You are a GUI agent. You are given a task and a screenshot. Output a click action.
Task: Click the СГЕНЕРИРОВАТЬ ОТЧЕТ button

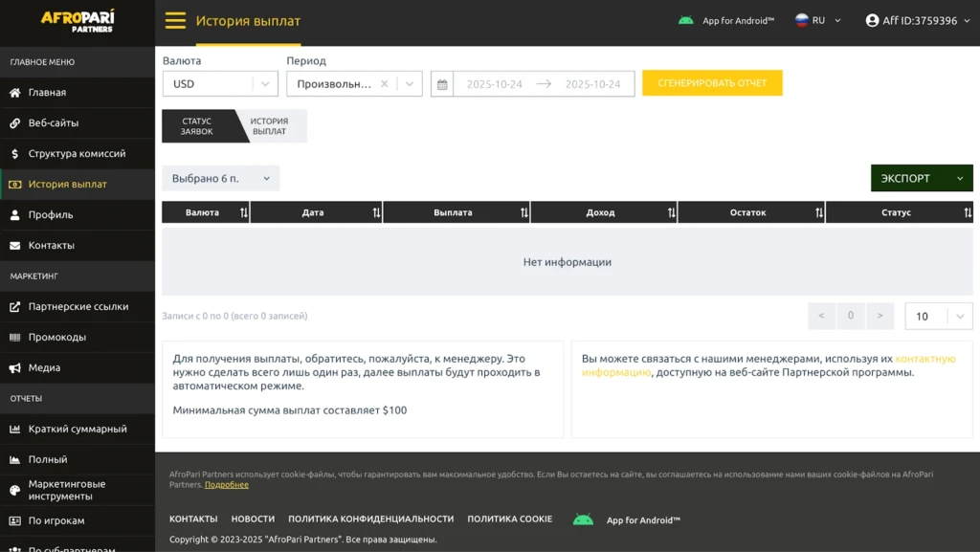click(x=712, y=83)
